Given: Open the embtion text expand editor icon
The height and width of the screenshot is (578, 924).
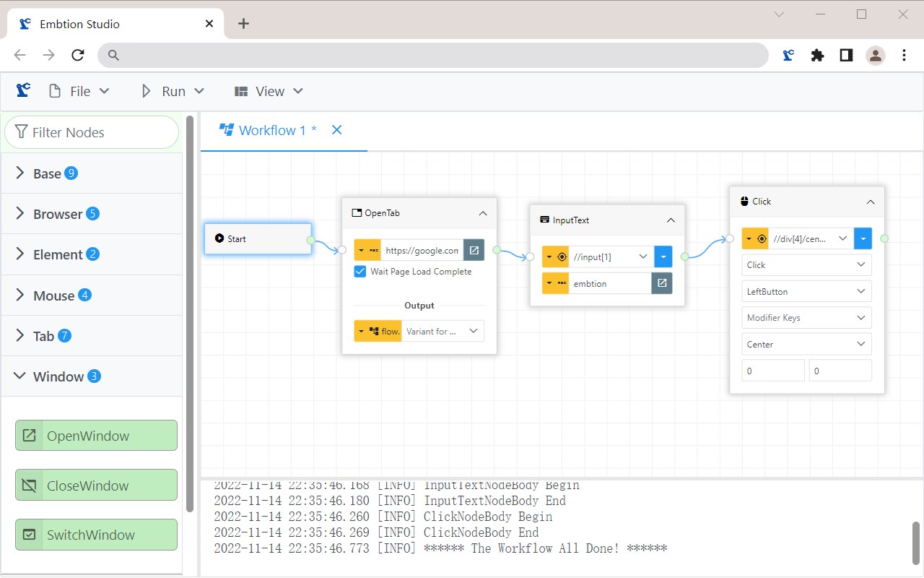Looking at the screenshot, I should (x=662, y=283).
